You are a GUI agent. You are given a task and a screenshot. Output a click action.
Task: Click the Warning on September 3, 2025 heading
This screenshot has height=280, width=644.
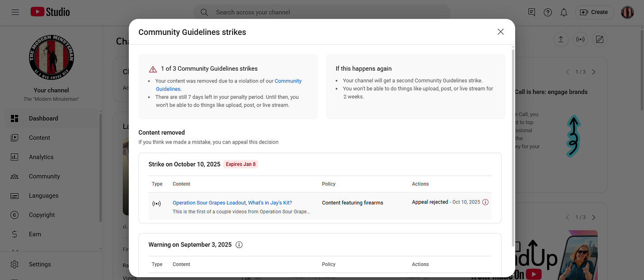(190, 245)
